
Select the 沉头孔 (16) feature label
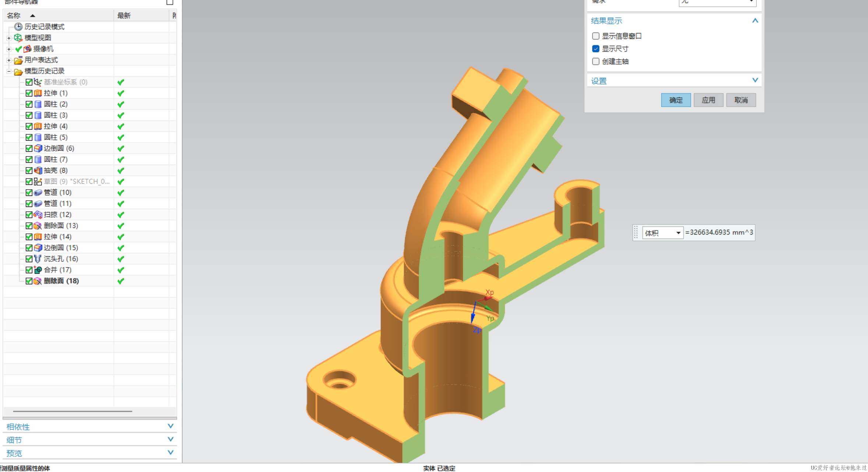click(x=61, y=259)
